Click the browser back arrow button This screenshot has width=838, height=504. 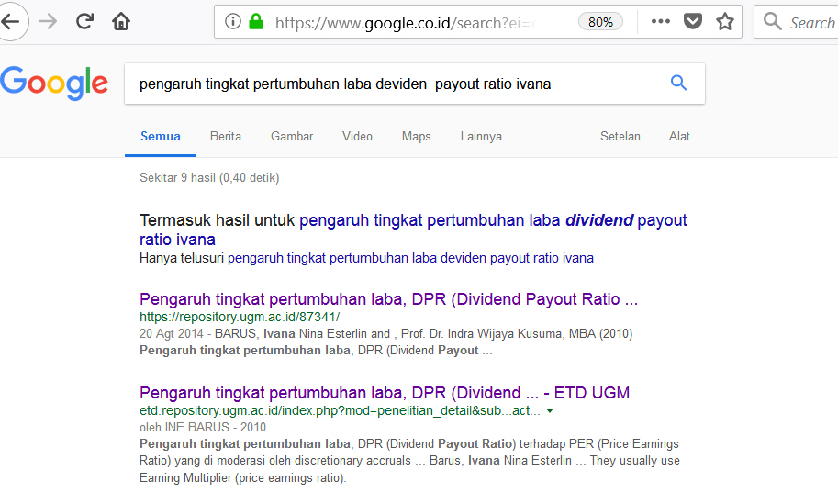click(11, 21)
